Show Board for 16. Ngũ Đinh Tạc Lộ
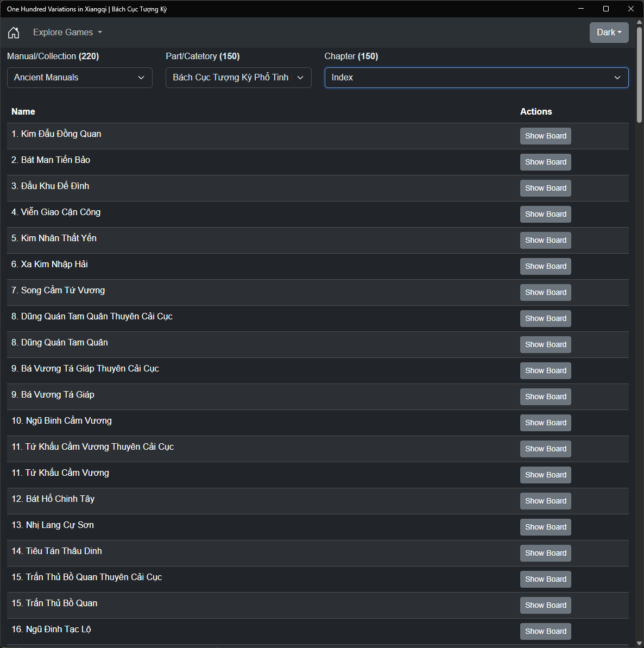Image resolution: width=644 pixels, height=648 pixels. pos(545,631)
